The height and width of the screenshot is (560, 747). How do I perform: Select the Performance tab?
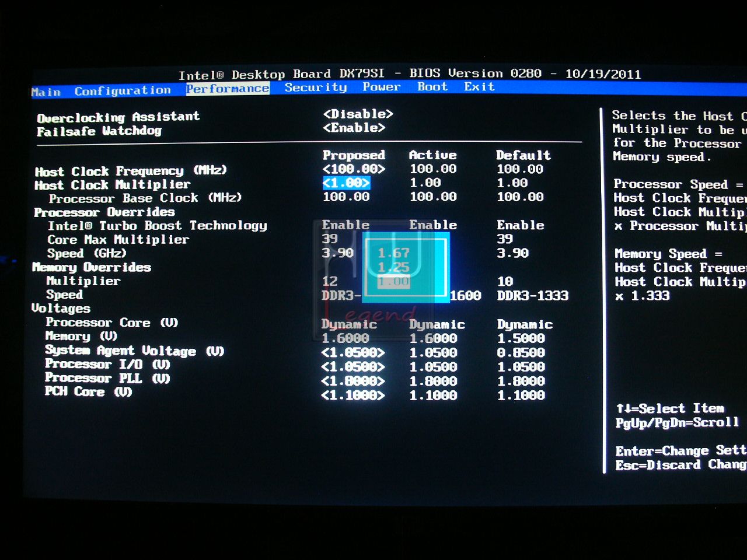[x=228, y=89]
